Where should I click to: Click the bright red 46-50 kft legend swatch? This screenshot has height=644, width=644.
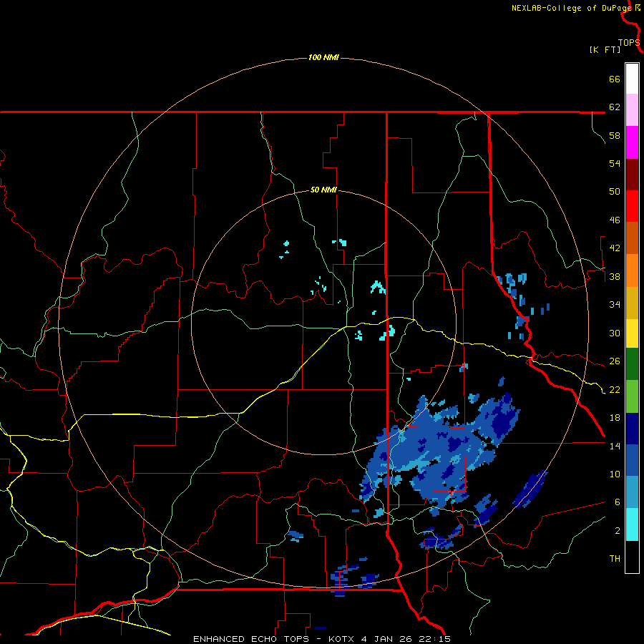click(x=632, y=206)
